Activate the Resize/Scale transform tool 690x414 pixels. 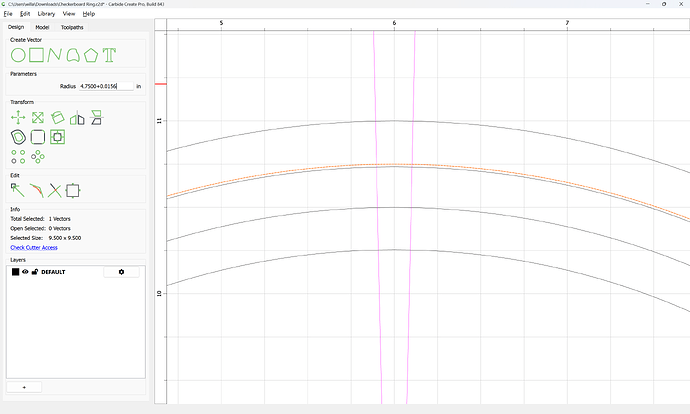pyautogui.click(x=38, y=118)
